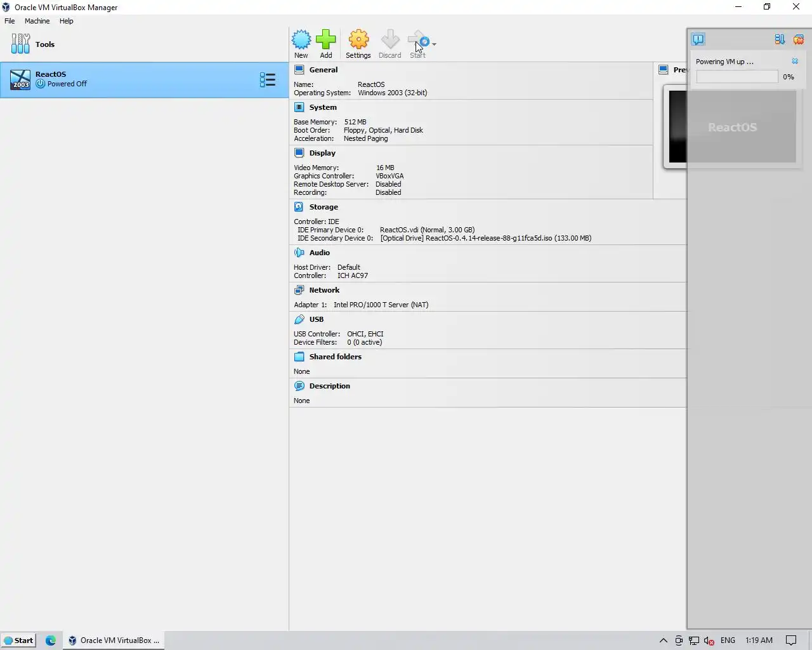Open the ReactOS machine tools menu icon

pyautogui.click(x=268, y=79)
